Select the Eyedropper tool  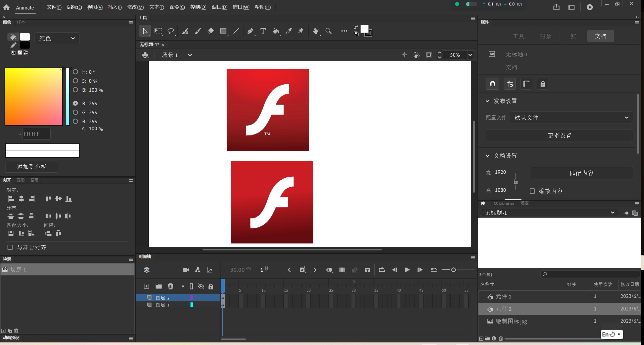(x=289, y=31)
